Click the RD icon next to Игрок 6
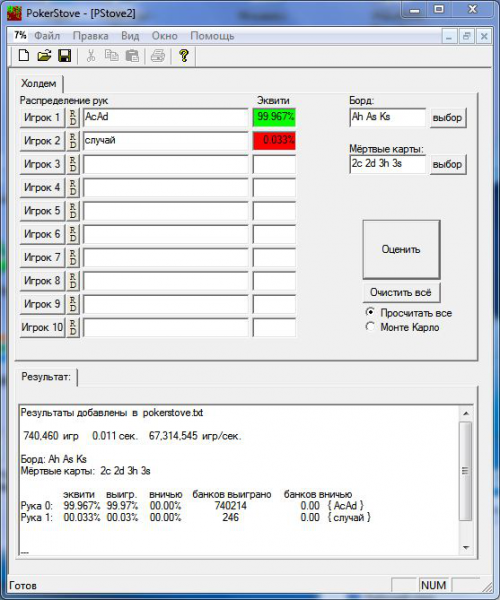The height and width of the screenshot is (600, 500). [x=73, y=234]
